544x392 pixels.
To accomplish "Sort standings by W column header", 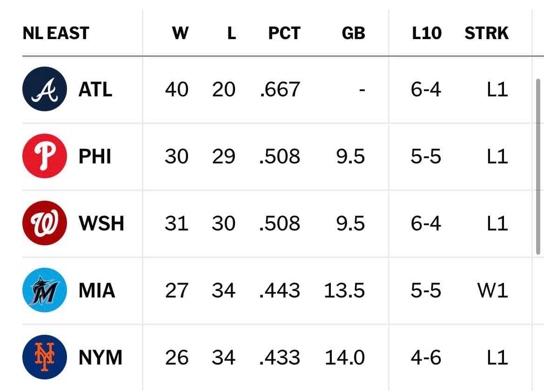I will pos(180,34).
